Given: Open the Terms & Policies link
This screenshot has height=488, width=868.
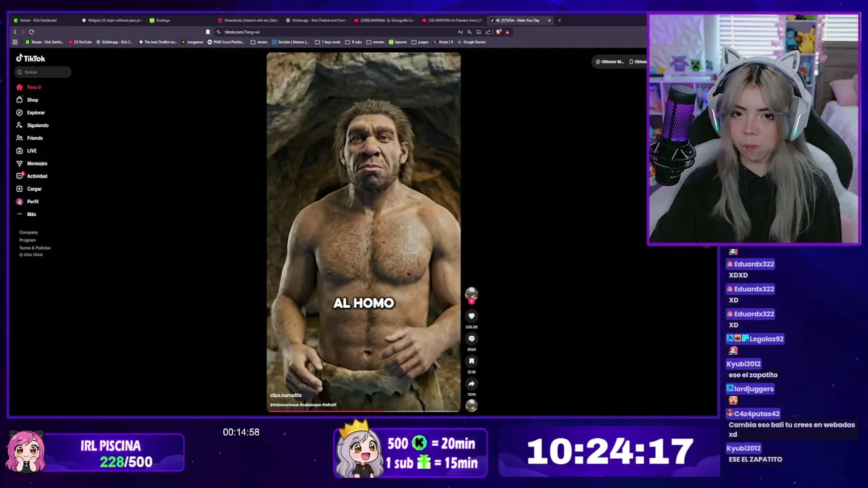Looking at the screenshot, I should point(35,247).
